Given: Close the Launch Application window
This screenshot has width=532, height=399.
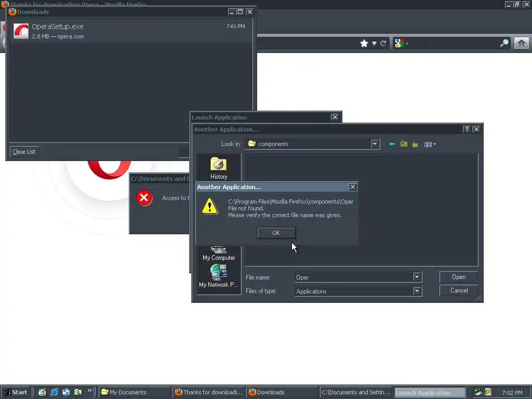Looking at the screenshot, I should (x=335, y=117).
